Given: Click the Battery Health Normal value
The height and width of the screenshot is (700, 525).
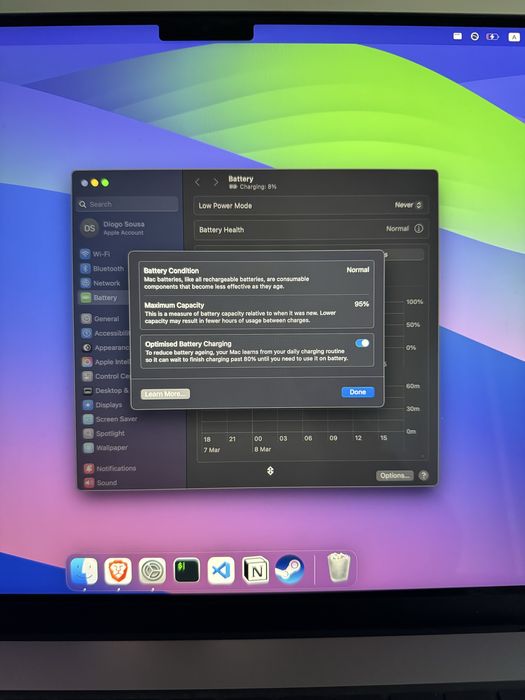Looking at the screenshot, I should pyautogui.click(x=397, y=229).
